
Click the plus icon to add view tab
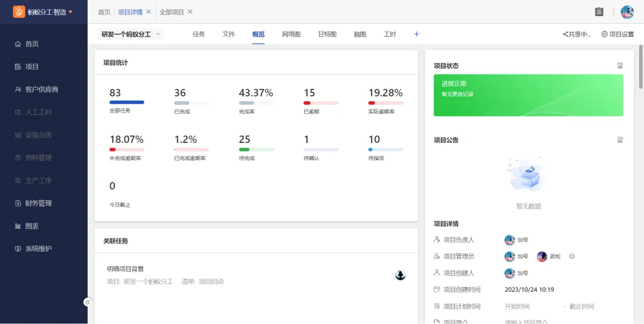pyautogui.click(x=416, y=34)
